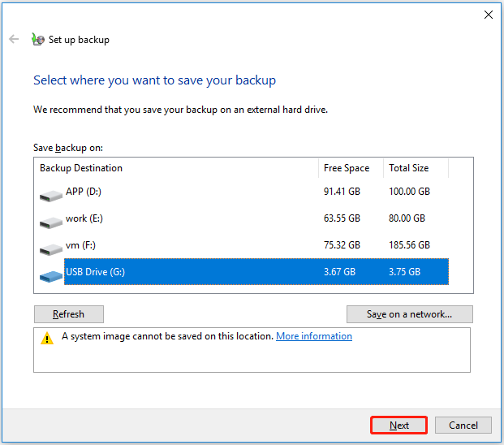Click the back arrow icon

14,39
